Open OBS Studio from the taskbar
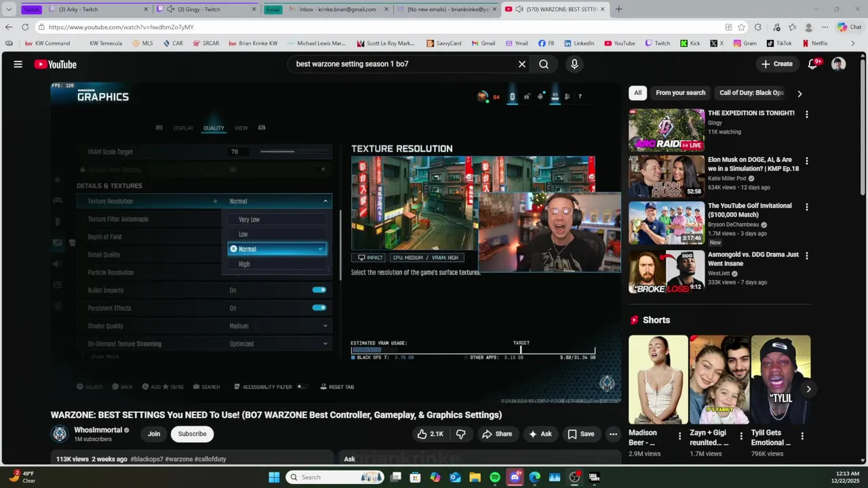868x488 pixels. pyautogui.click(x=574, y=477)
